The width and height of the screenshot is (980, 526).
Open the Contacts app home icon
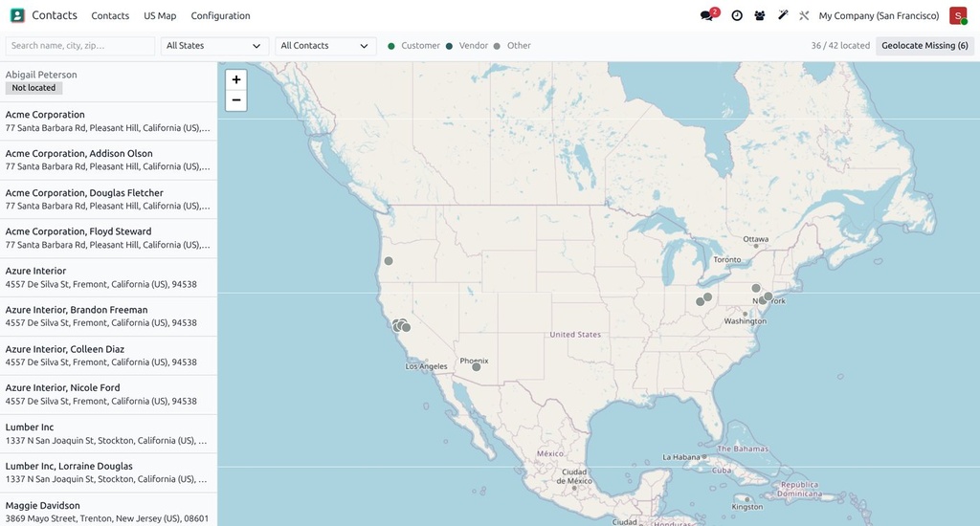17,15
